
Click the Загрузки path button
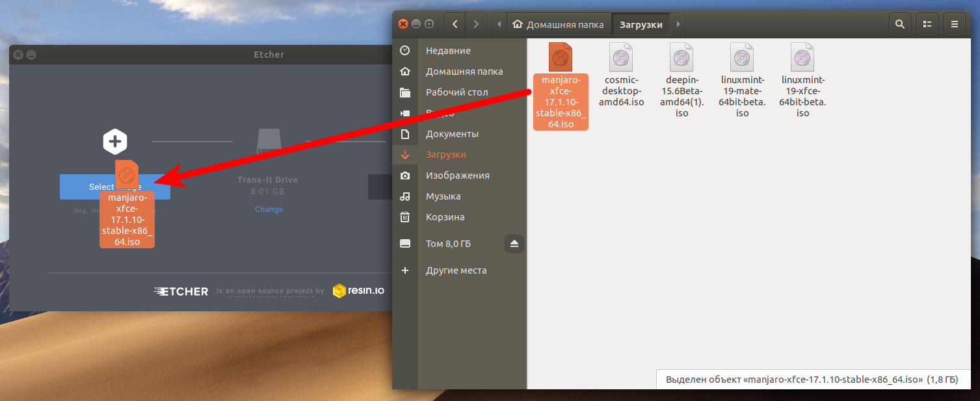641,25
